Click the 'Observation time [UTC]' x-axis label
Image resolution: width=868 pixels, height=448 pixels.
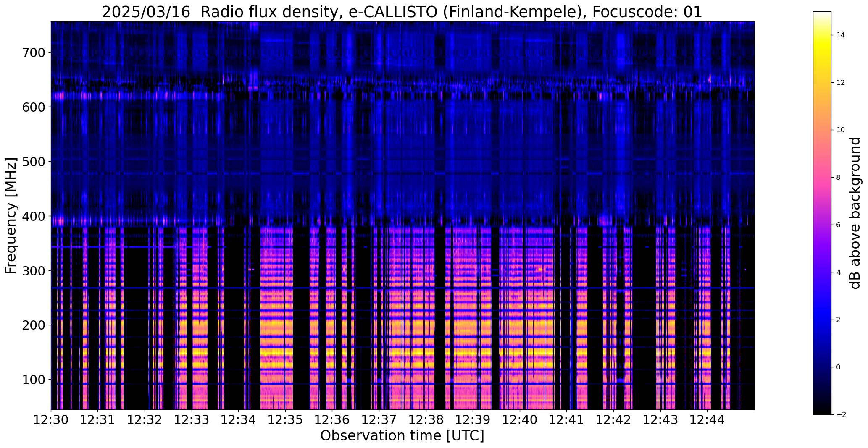402,436
